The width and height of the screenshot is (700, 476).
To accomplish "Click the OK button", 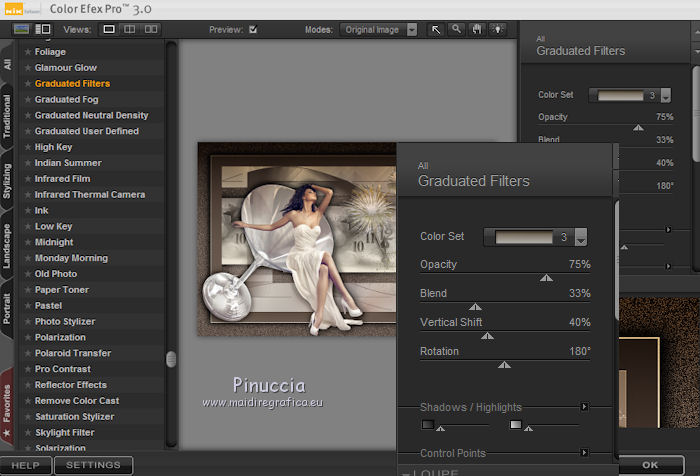I will 650,465.
